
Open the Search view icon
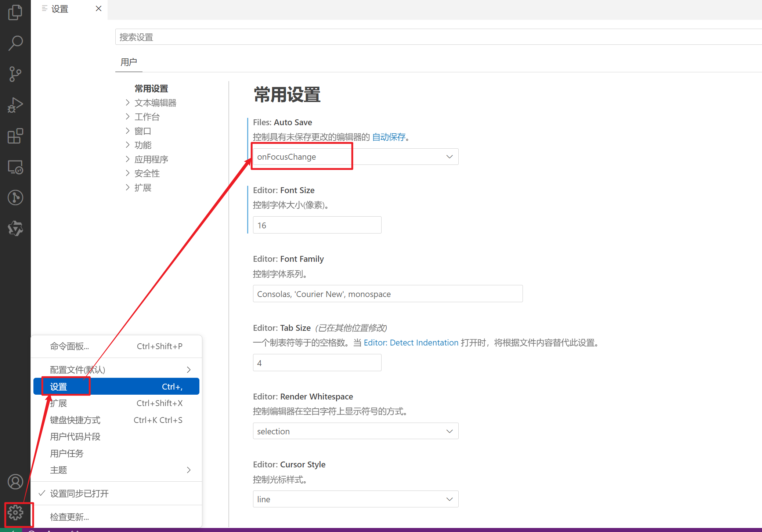pyautogui.click(x=15, y=43)
